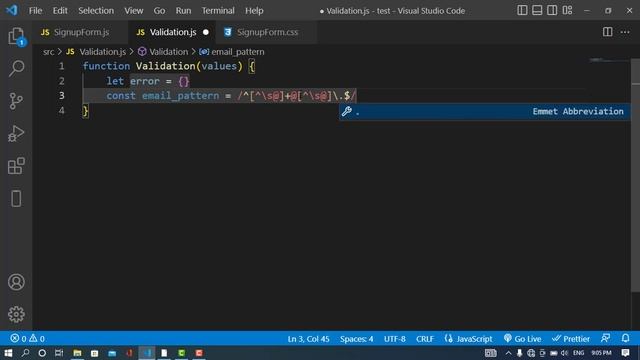Open the Edit menu
The image size is (640, 360).
(x=60, y=11)
